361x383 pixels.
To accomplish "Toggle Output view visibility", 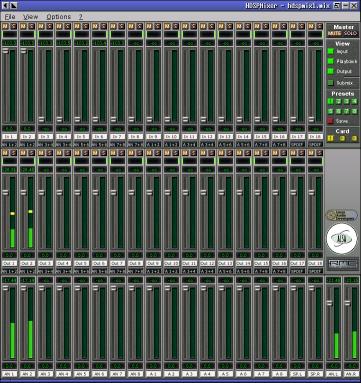I will [x=331, y=71].
